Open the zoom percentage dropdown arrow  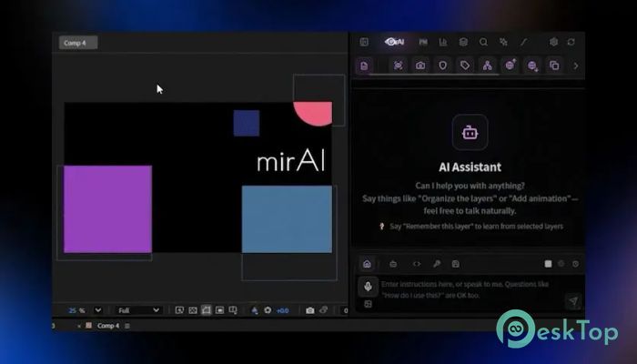pos(98,310)
